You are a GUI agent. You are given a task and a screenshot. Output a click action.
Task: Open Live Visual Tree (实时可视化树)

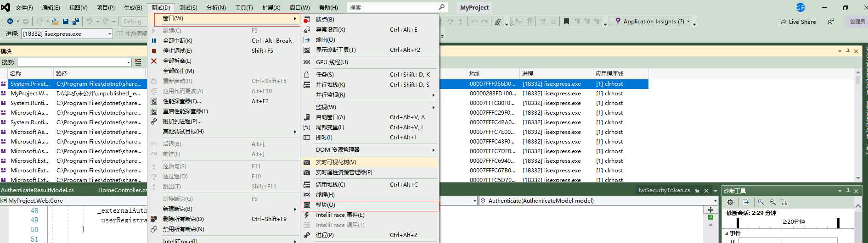(x=370, y=162)
